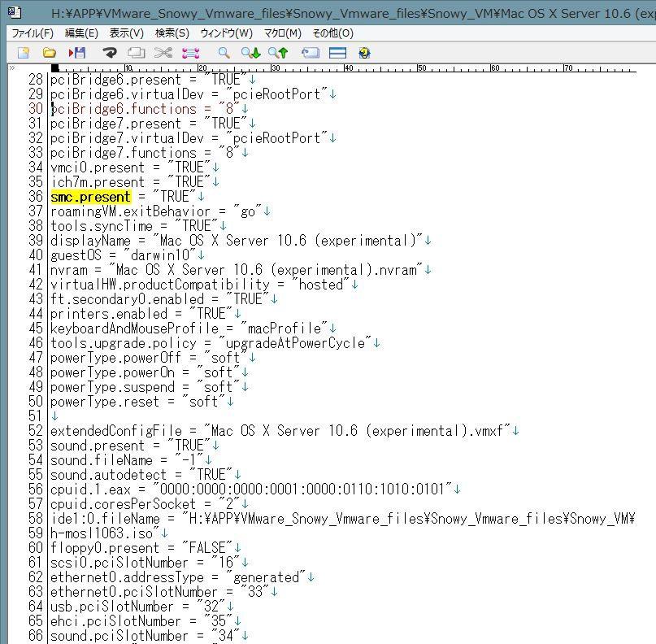
Task: Open the 表示(V) menu
Action: pyautogui.click(x=126, y=33)
